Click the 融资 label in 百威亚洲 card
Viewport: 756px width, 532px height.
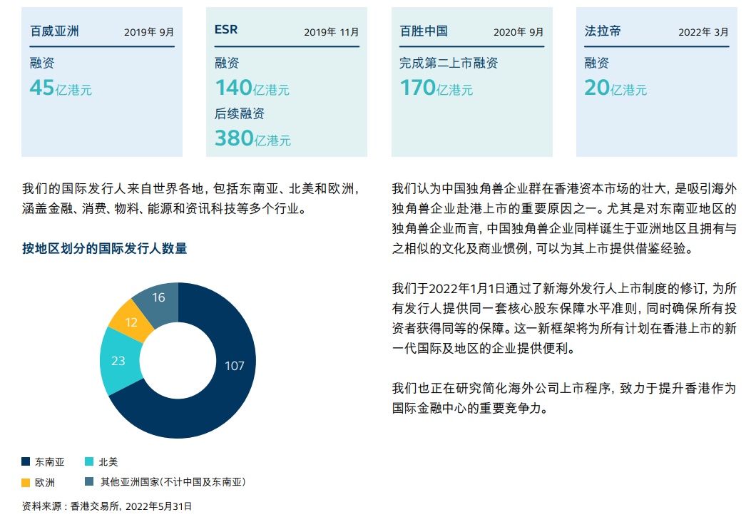pyautogui.click(x=42, y=63)
